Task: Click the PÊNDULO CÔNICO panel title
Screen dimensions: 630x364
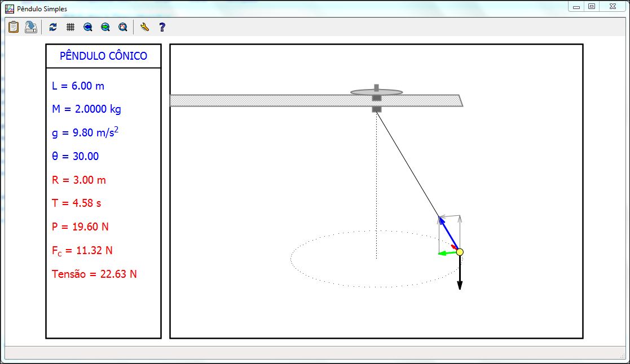Action: [104, 56]
